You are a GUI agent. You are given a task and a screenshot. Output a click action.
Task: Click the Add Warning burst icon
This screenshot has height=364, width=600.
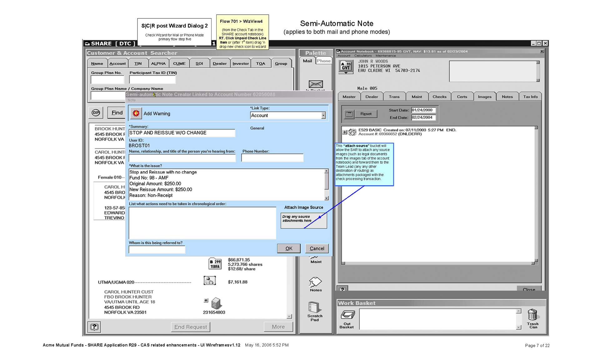pyautogui.click(x=136, y=113)
